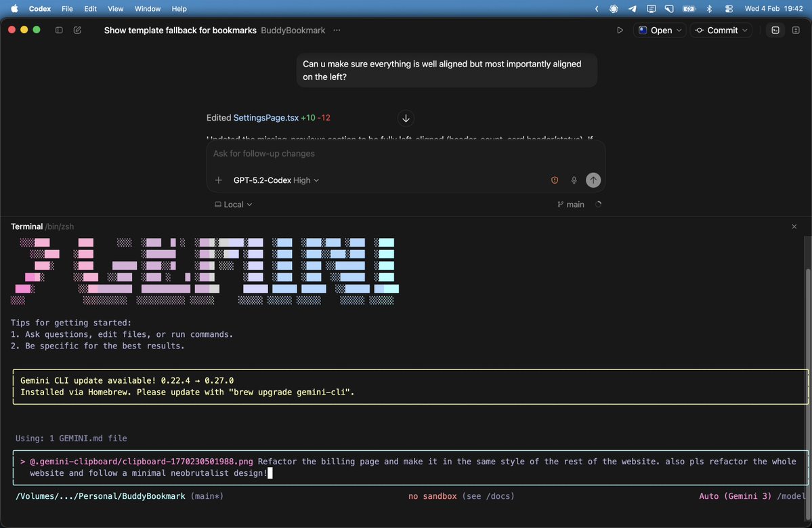The height and width of the screenshot is (528, 812).
Task: Open Control Center in menu bar
Action: [729, 9]
